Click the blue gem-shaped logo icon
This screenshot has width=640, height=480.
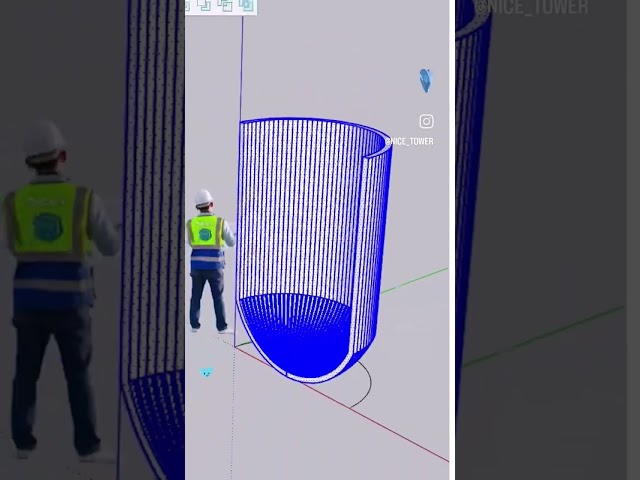[x=425, y=80]
